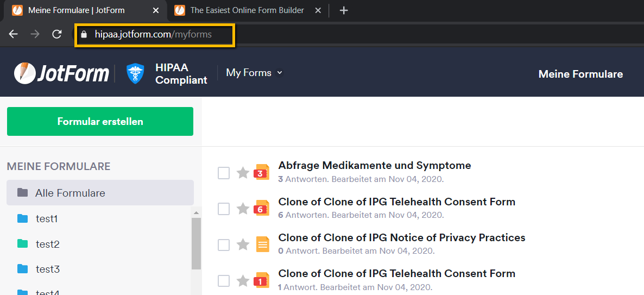Click the test1 folder icon
The width and height of the screenshot is (644, 295).
[x=23, y=218]
